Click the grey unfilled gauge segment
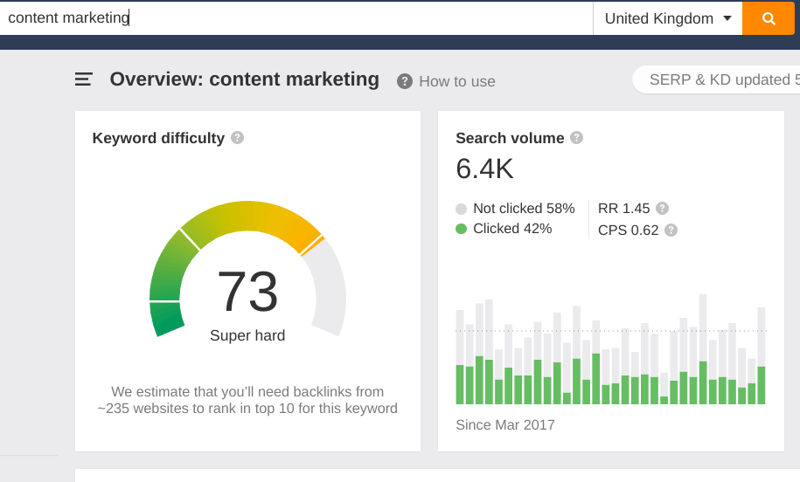800x482 pixels. [331, 288]
